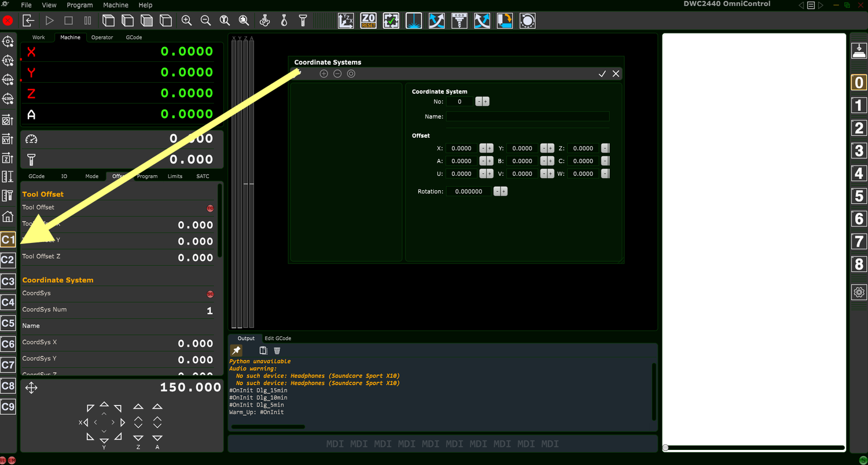Clear output using the trash icon
868x465 pixels.
(277, 350)
